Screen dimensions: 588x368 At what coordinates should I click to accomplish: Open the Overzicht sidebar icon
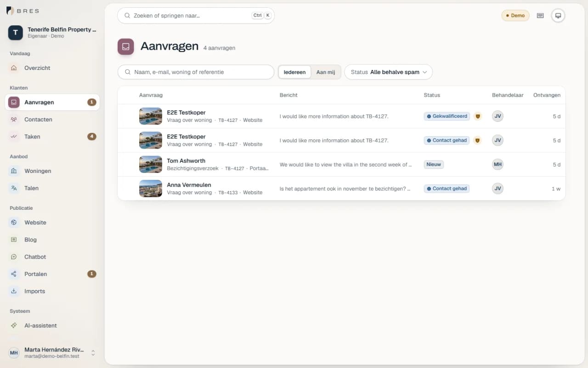tap(14, 68)
